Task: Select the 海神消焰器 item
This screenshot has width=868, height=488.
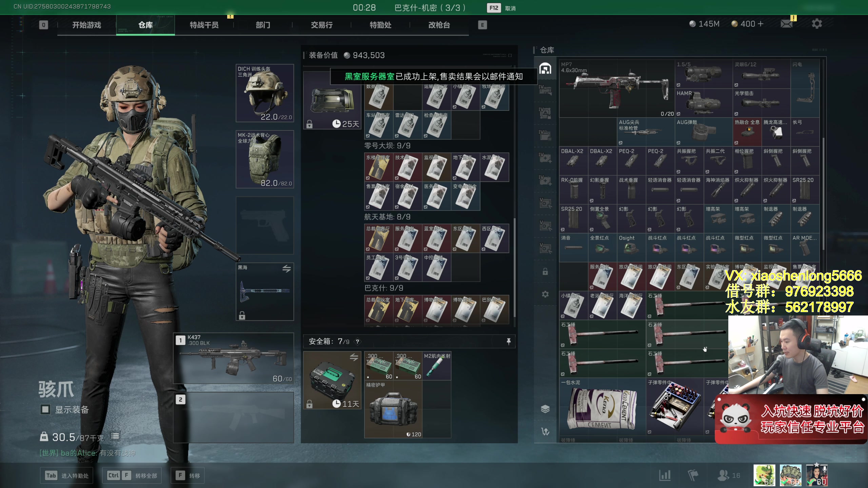Action: pyautogui.click(x=718, y=190)
